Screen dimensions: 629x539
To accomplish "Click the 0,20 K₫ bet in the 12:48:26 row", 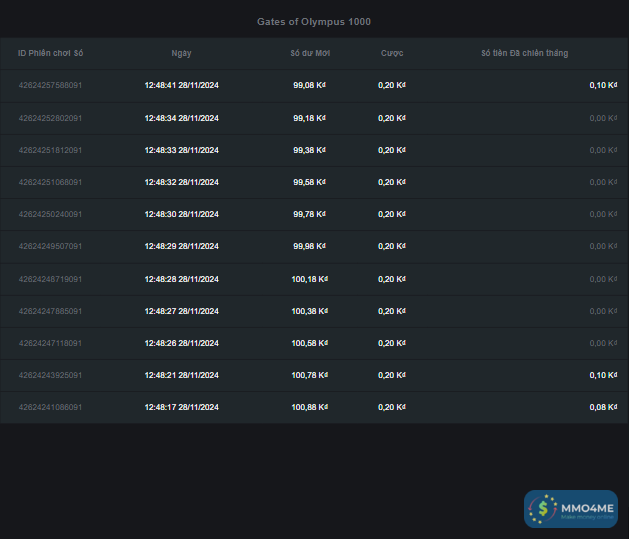I will point(392,343).
